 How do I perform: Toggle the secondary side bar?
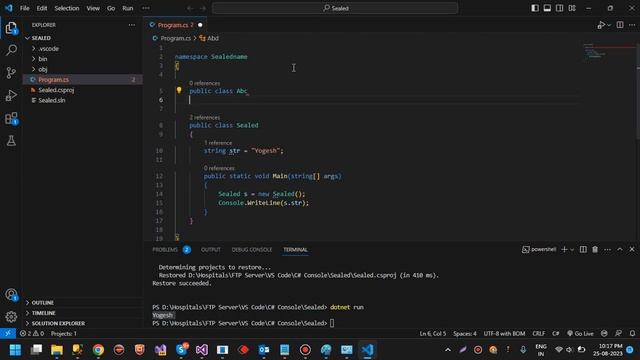point(560,8)
